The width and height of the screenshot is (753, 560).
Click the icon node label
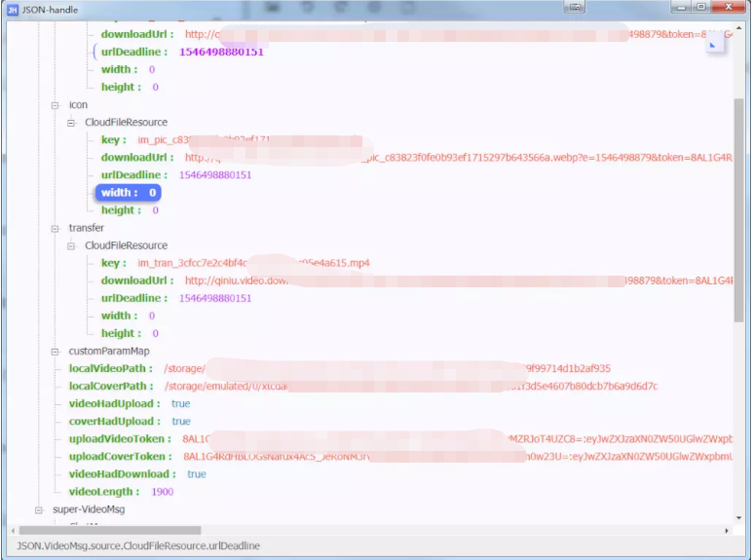(78, 105)
